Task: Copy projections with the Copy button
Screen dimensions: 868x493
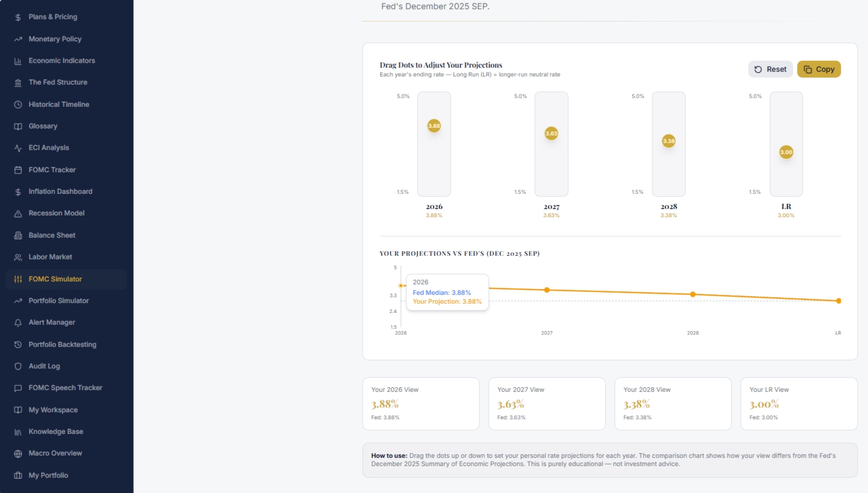Action: pyautogui.click(x=819, y=69)
